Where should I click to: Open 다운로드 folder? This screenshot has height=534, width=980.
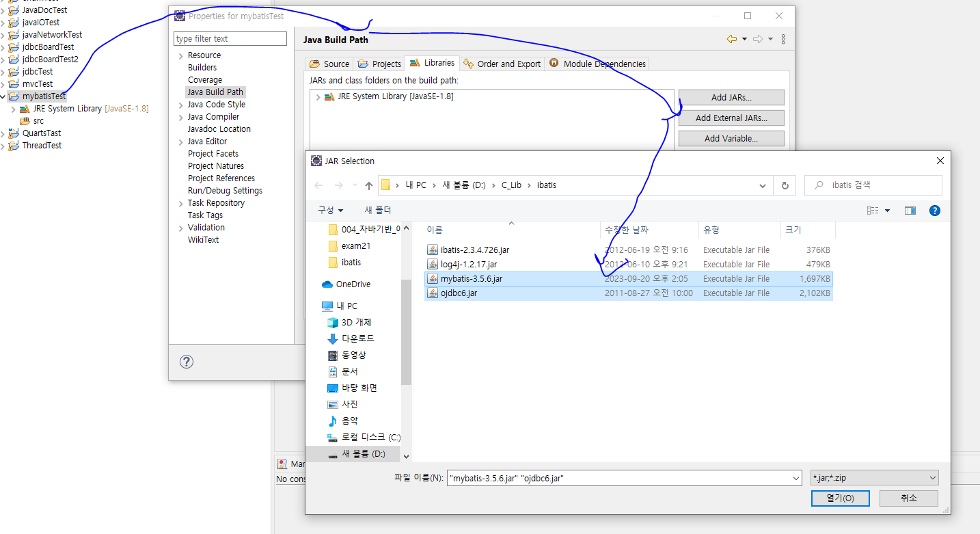357,339
